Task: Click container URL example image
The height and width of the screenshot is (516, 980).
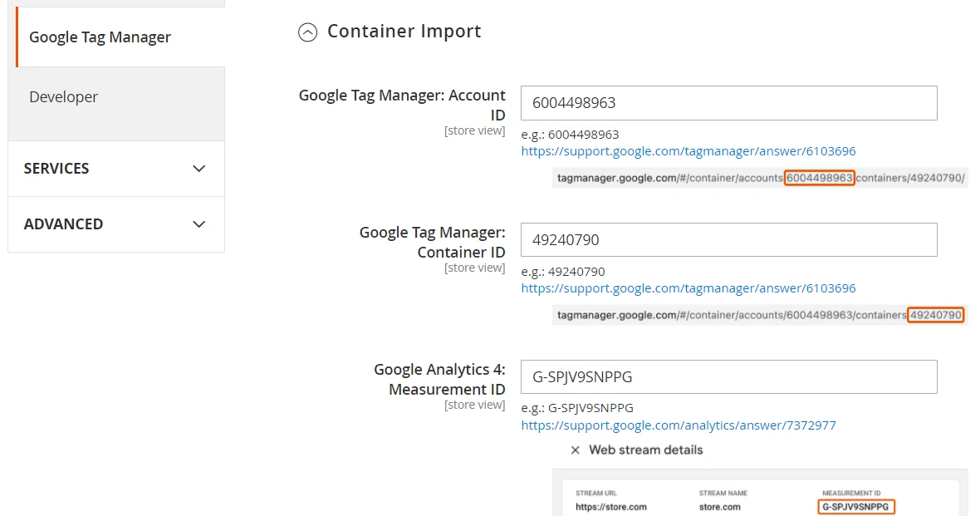Action: coord(760,315)
